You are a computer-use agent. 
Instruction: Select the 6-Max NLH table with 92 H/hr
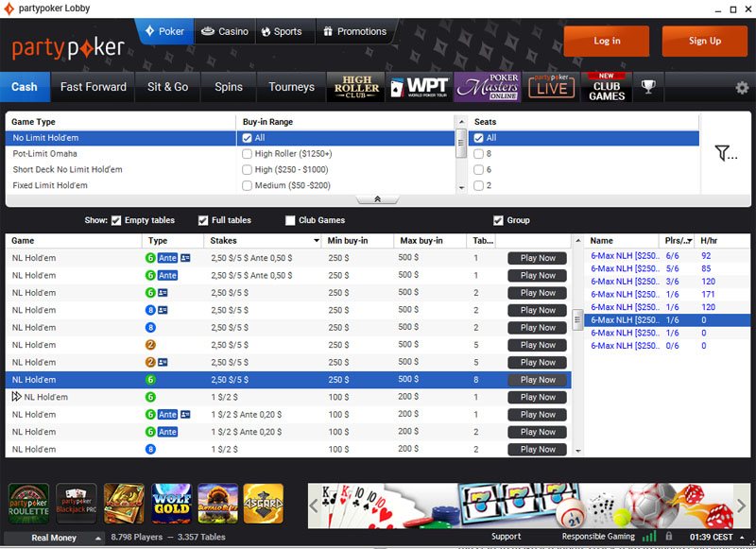tap(667, 255)
